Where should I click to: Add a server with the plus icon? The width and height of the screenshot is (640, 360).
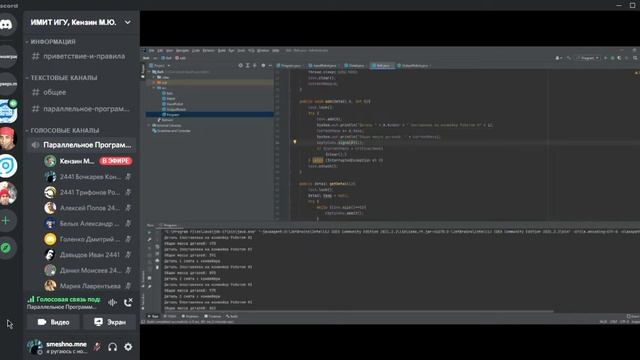6,221
